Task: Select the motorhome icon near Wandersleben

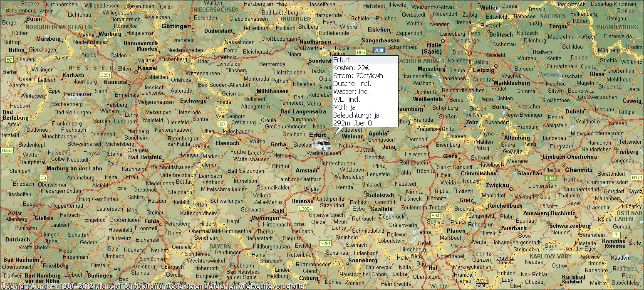Action: pyautogui.click(x=320, y=145)
